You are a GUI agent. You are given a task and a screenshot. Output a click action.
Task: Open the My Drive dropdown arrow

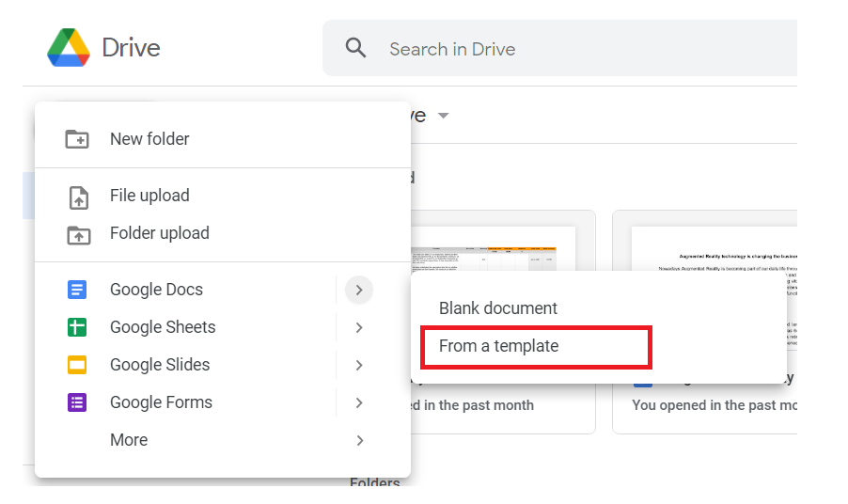(x=444, y=115)
